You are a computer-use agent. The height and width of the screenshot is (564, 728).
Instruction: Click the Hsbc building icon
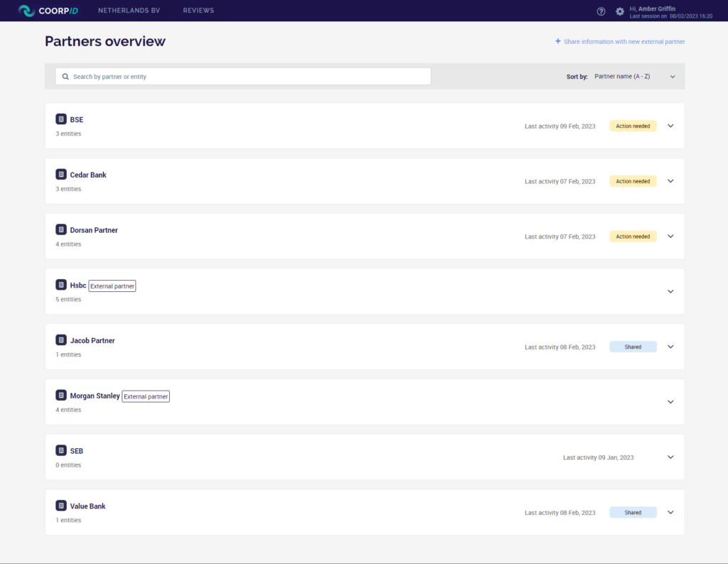coord(61,285)
